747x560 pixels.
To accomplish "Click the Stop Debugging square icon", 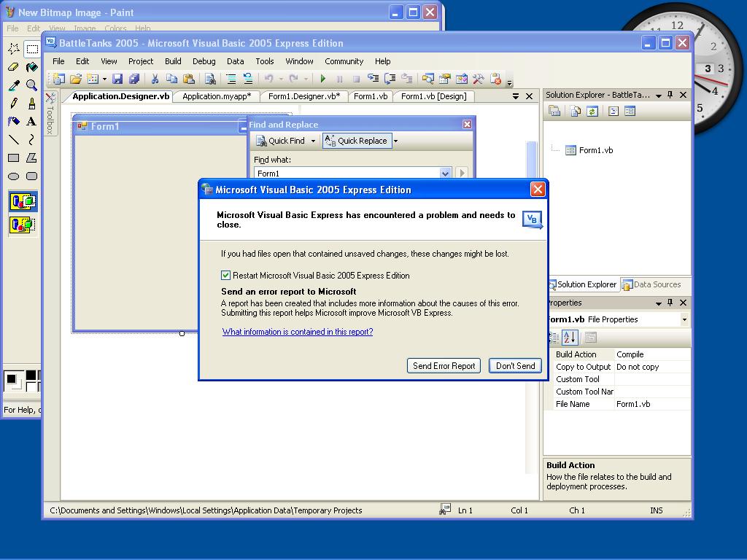I will 356,79.
